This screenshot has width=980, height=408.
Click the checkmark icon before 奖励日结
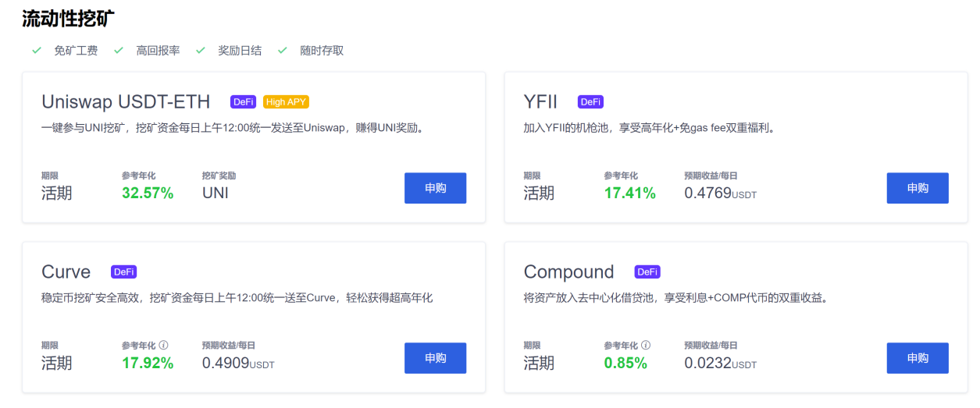[200, 50]
